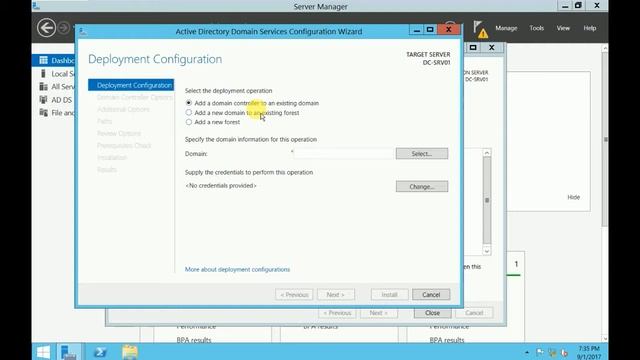Open the notifications flag with warning
The image size is (640, 360).
(x=480, y=29)
